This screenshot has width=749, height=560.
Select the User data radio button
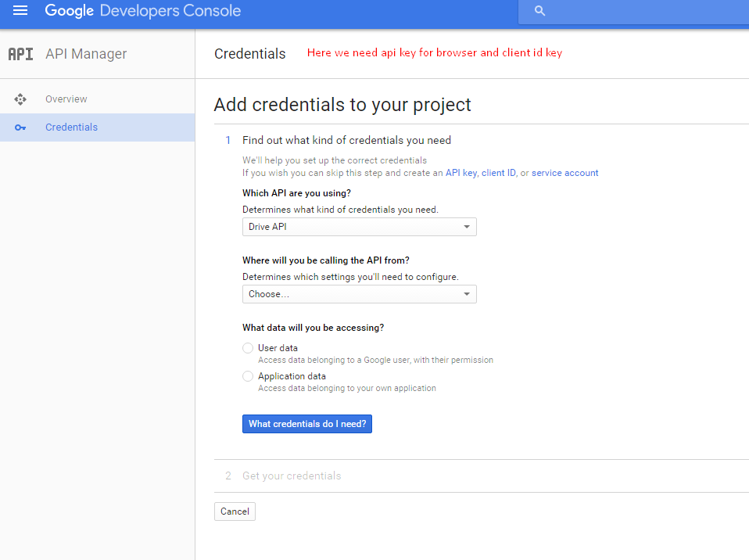pyautogui.click(x=247, y=348)
